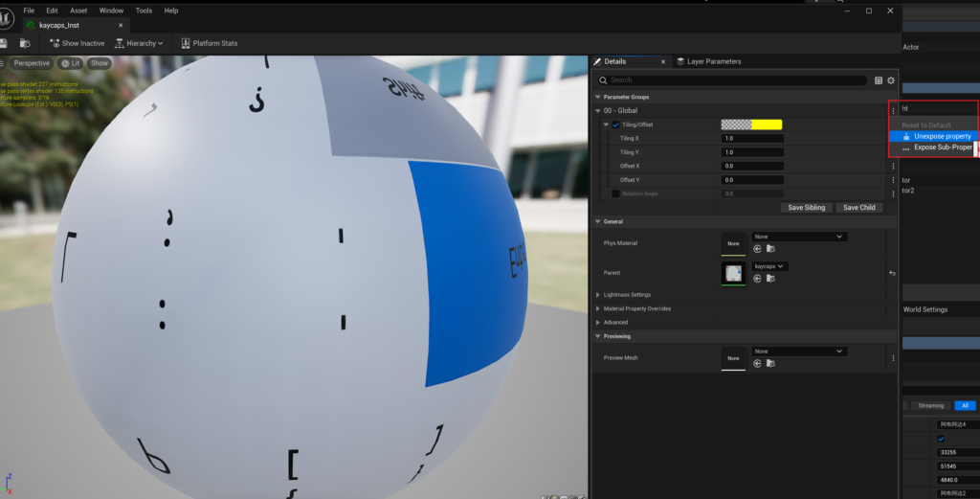Image resolution: width=980 pixels, height=499 pixels.
Task: Edit the Tiling X value
Action: 752,138
